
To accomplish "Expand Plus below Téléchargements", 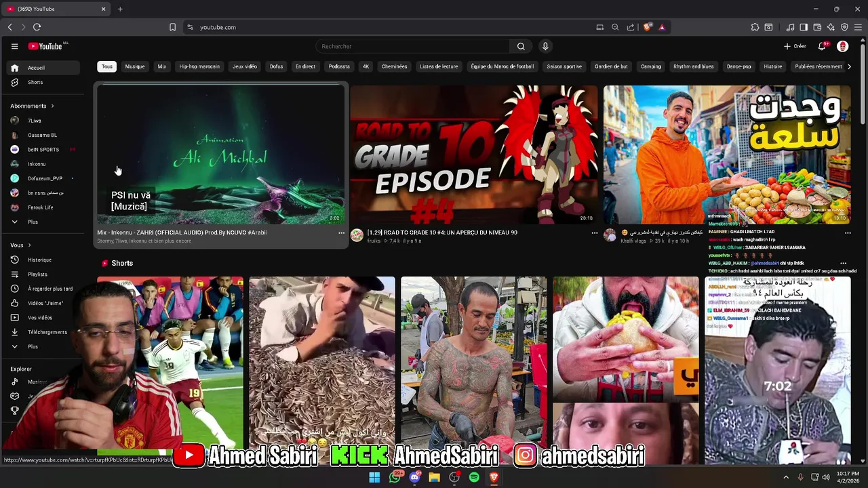I will tap(43, 346).
